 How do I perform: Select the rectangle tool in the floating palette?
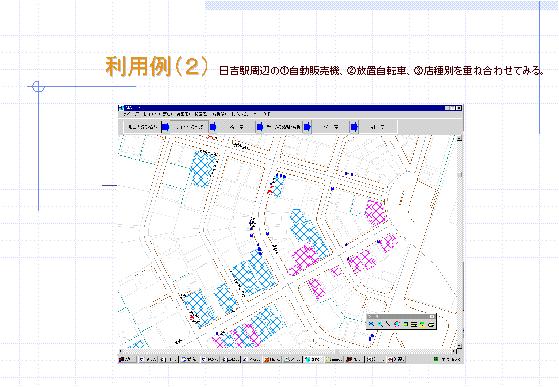tap(406, 324)
